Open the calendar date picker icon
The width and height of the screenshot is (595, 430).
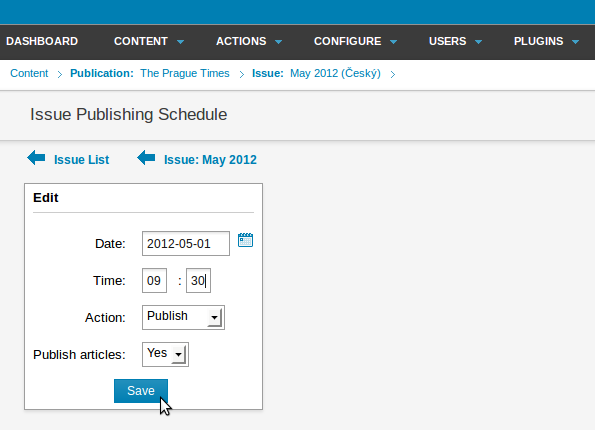tap(245, 240)
